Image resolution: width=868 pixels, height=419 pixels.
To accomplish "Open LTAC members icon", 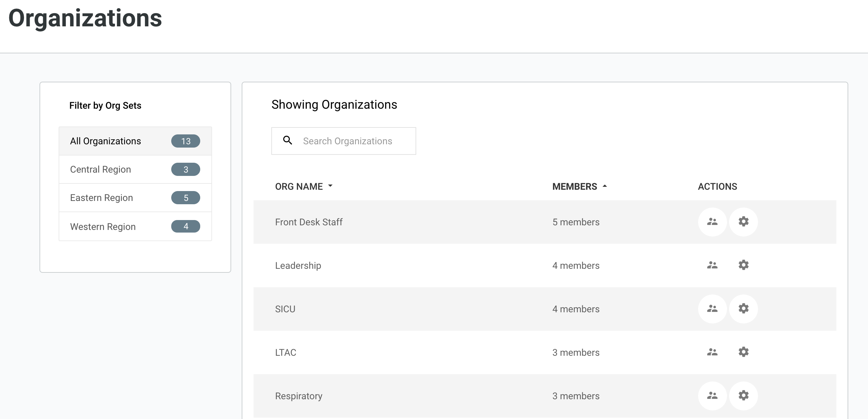I will click(712, 352).
